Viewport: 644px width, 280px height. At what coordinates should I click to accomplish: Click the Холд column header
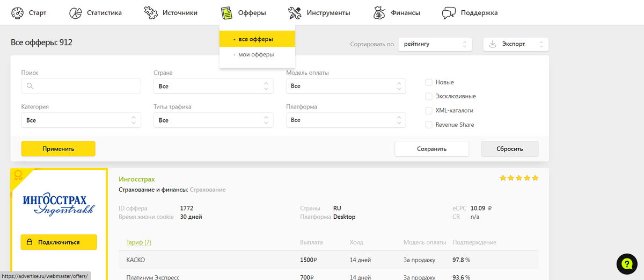tap(356, 242)
